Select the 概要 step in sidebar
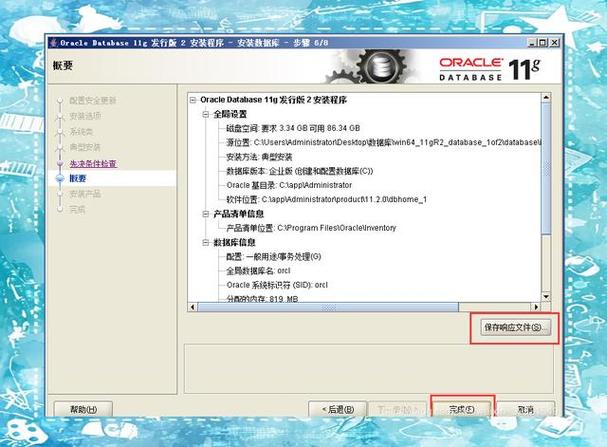This screenshot has width=607, height=447. pos(78,178)
